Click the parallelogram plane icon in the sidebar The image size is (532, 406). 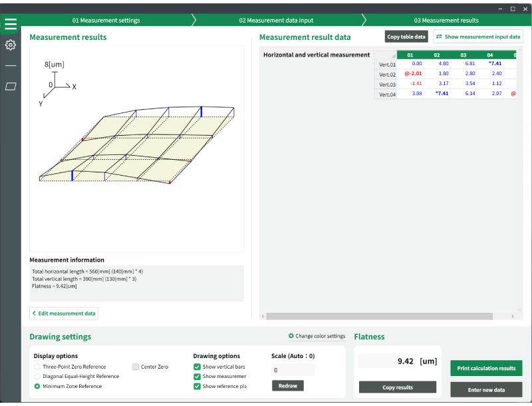tap(11, 87)
